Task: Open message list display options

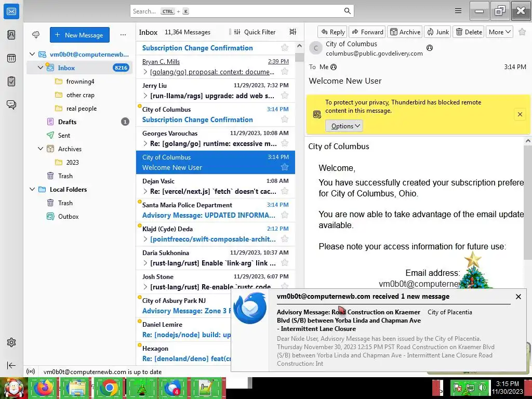Action: [x=293, y=32]
